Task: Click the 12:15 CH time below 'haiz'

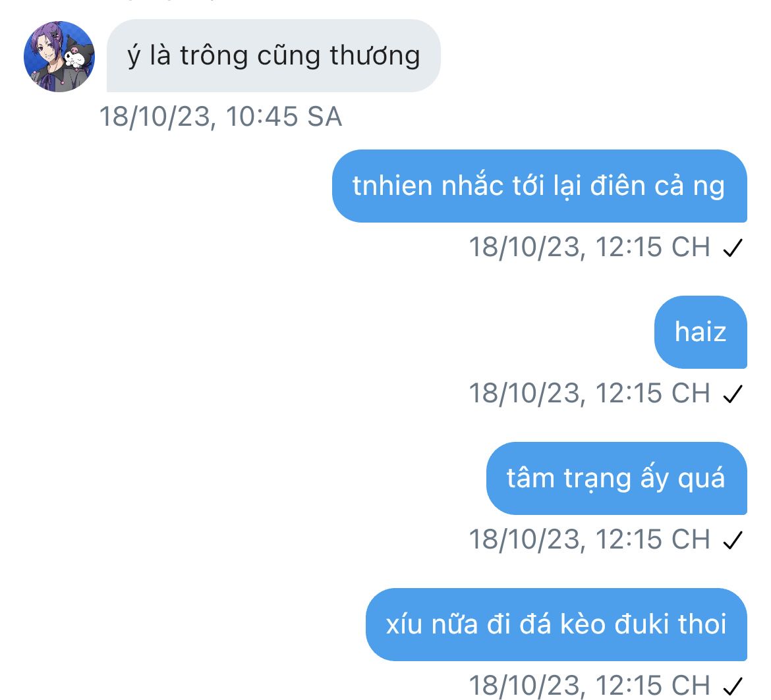Action: click(653, 393)
